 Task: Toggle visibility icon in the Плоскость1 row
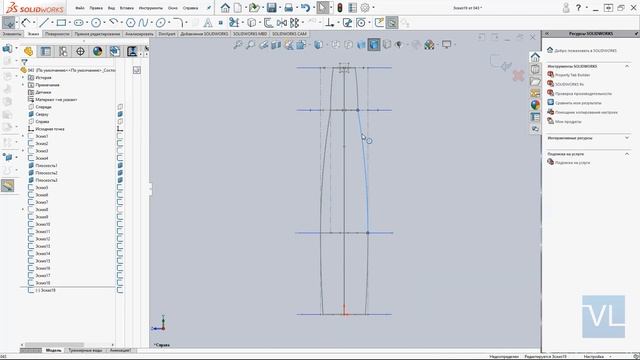point(120,165)
